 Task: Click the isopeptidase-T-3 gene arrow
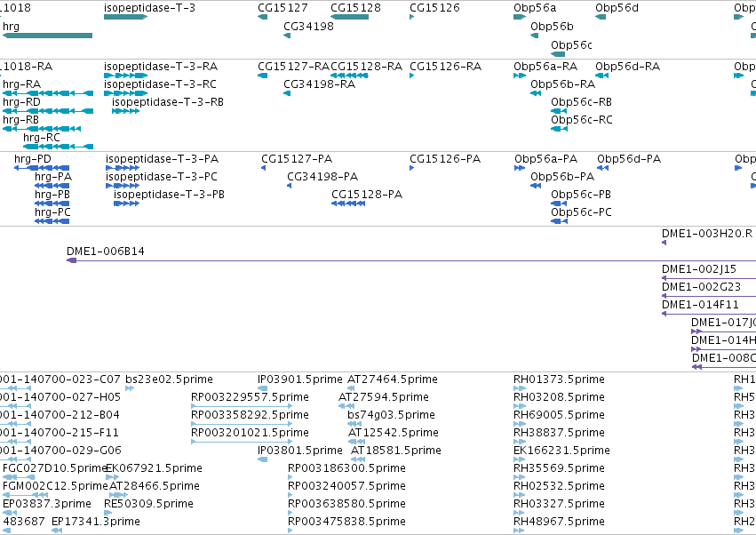point(125,17)
